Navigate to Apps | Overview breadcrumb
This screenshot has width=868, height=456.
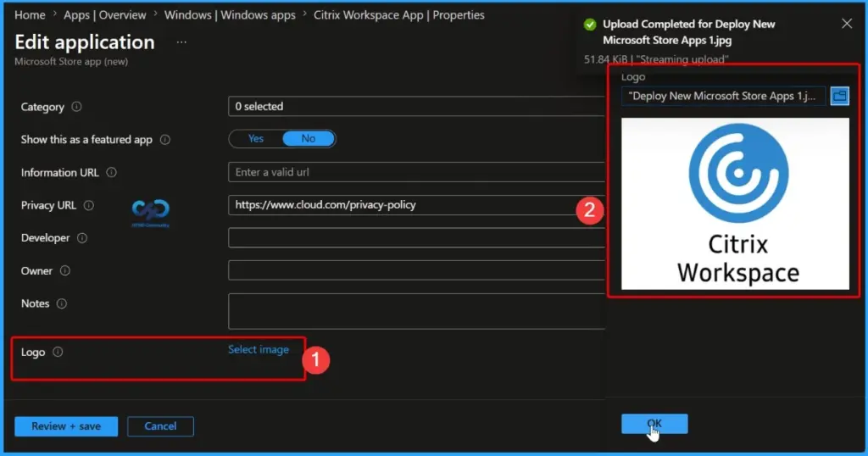pos(104,15)
